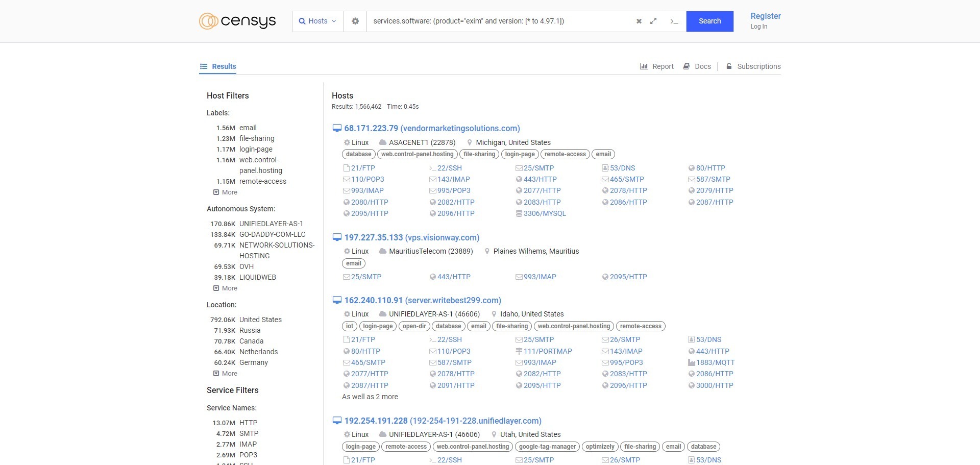Open host 197.227.35.133 vps.visionway.com
Image resolution: width=980 pixels, height=465 pixels.
pyautogui.click(x=411, y=237)
